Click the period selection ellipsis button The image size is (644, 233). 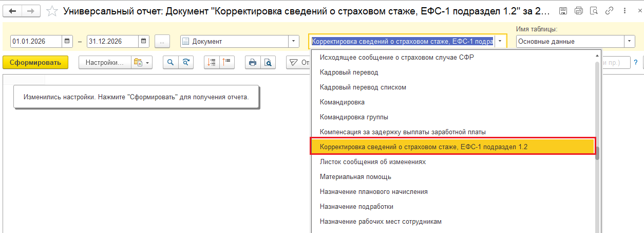click(162, 41)
